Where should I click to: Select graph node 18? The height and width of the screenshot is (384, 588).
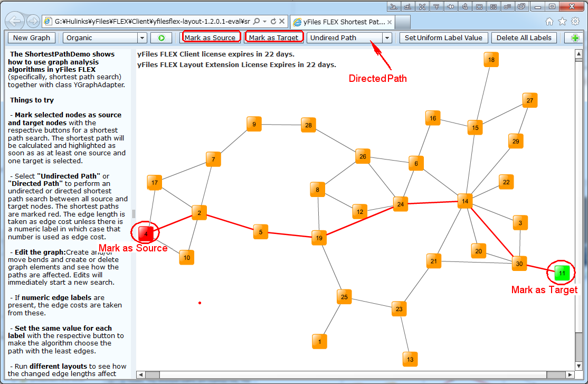click(x=491, y=60)
